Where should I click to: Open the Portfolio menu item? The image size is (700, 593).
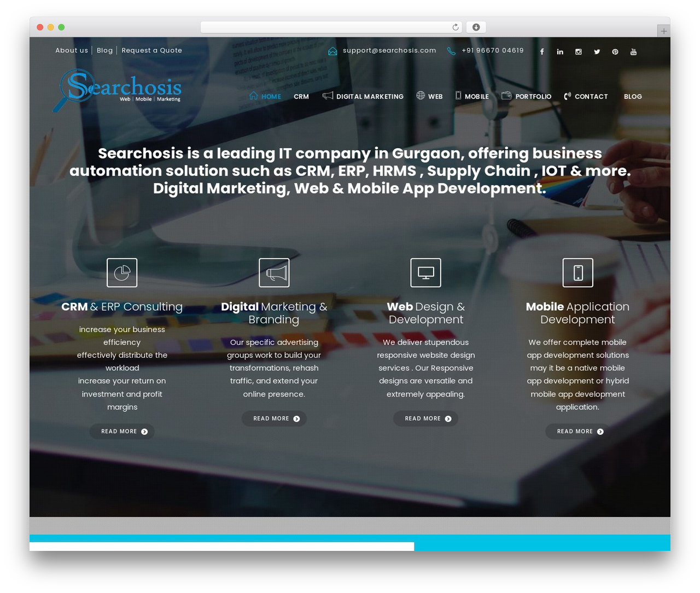pos(526,96)
